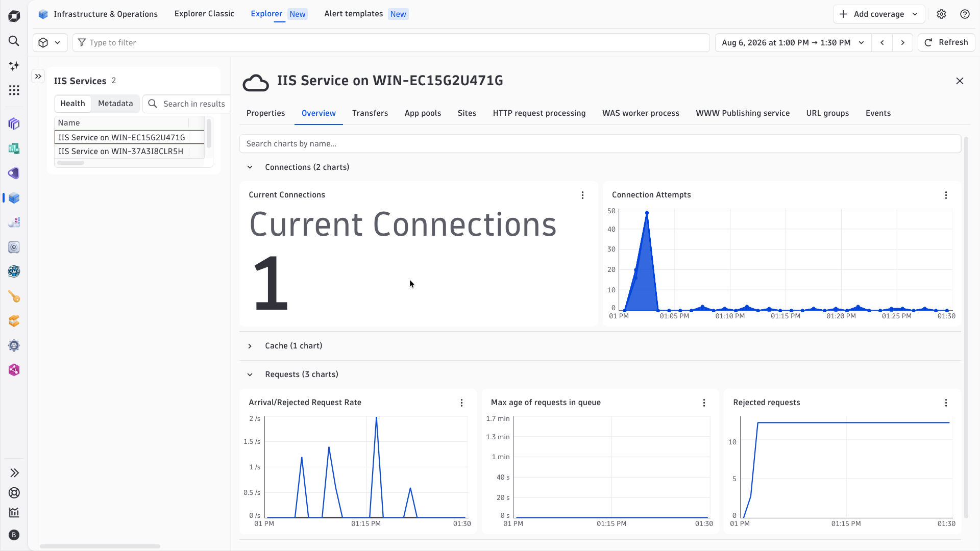Open the orange key app in sidebar
This screenshot has width=980, height=551.
pos(14,296)
